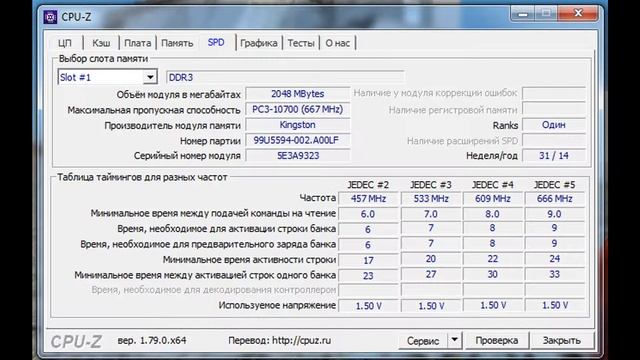The height and width of the screenshot is (360, 640).
Task: Open the Сервис dropdown arrow
Action: (x=454, y=340)
